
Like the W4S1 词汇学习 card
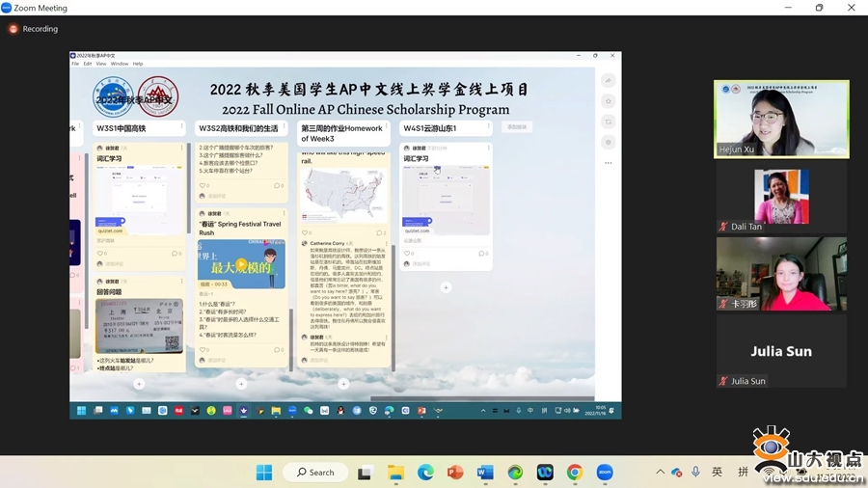pos(409,254)
